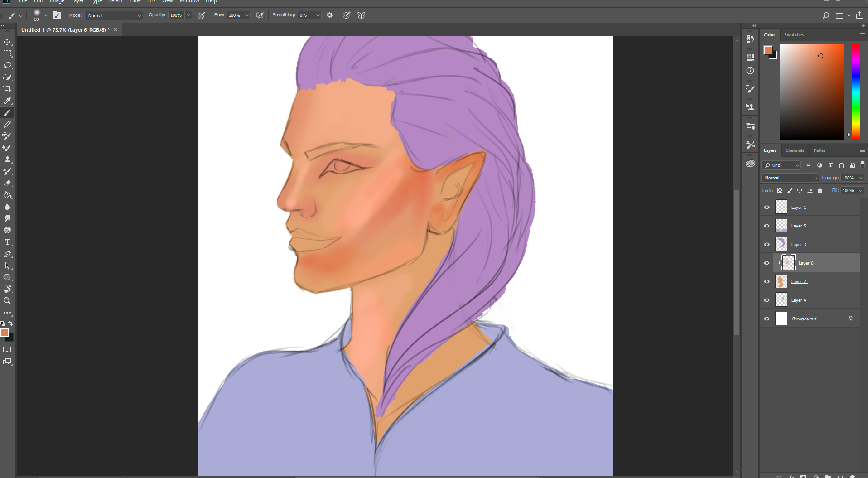This screenshot has width=868, height=478.
Task: Select the Clone Stamp tool
Action: click(7, 159)
